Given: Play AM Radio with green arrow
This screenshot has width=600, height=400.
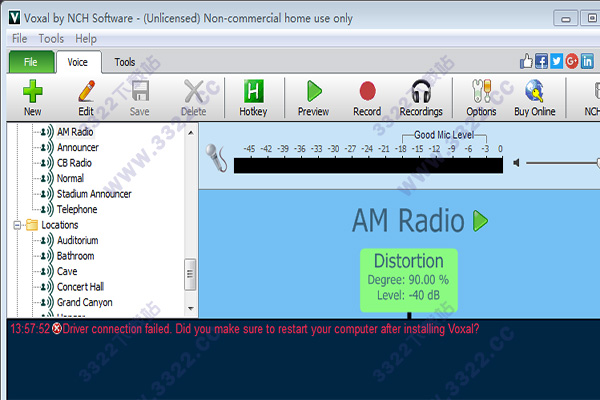Looking at the screenshot, I should pyautogui.click(x=481, y=221).
